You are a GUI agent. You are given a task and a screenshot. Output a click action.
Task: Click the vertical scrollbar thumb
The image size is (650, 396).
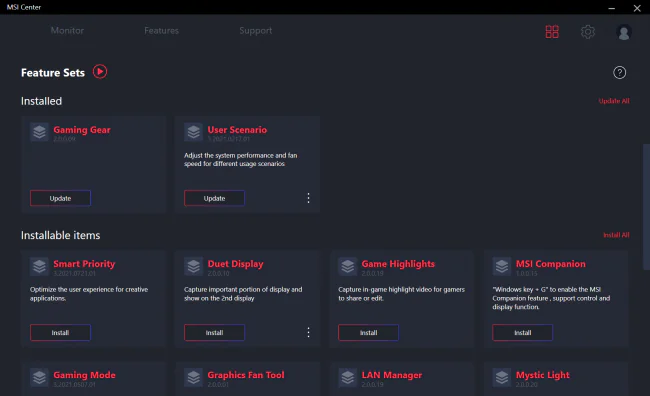pyautogui.click(x=646, y=207)
